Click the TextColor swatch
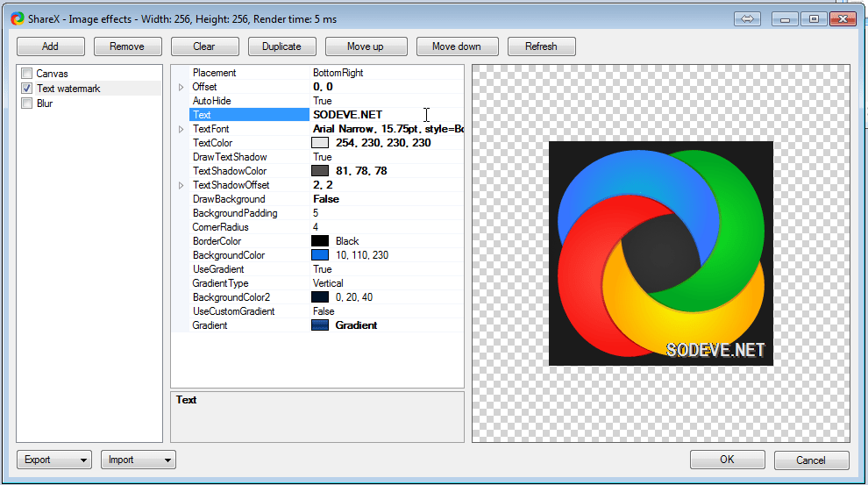This screenshot has width=868, height=485. point(320,143)
